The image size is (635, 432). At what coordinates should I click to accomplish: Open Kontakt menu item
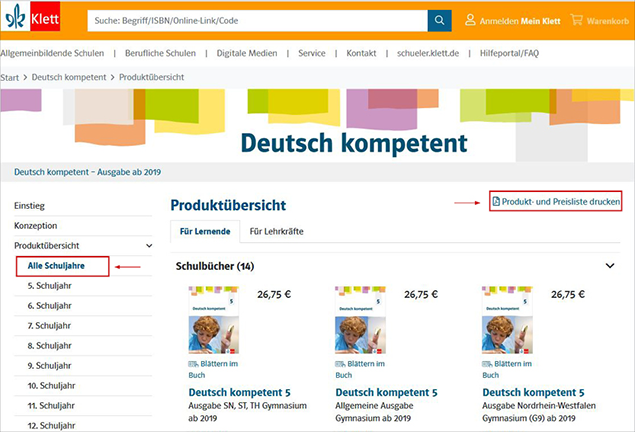pos(361,53)
